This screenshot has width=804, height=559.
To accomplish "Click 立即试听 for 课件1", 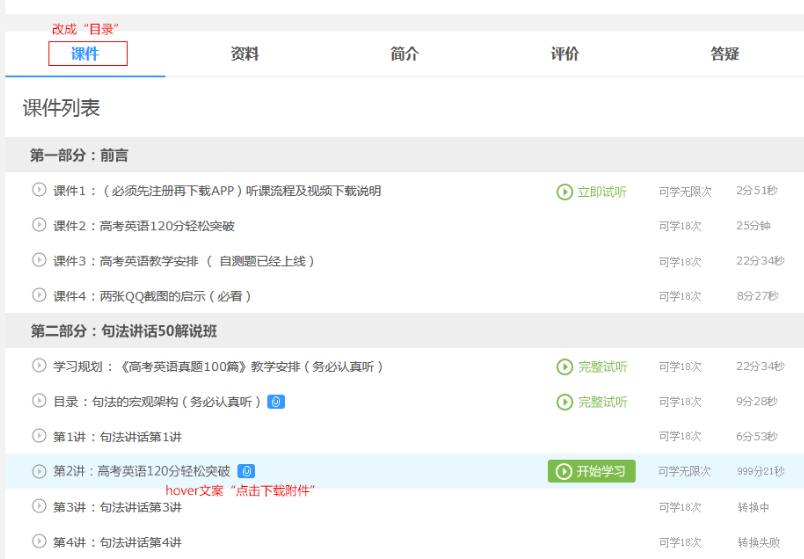I will [x=592, y=192].
